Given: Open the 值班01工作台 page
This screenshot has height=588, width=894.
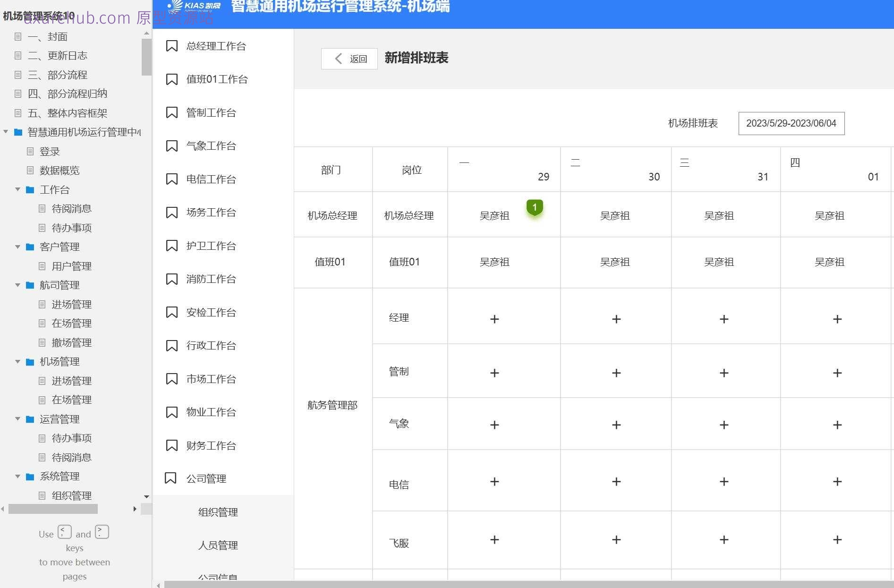Looking at the screenshot, I should (217, 79).
